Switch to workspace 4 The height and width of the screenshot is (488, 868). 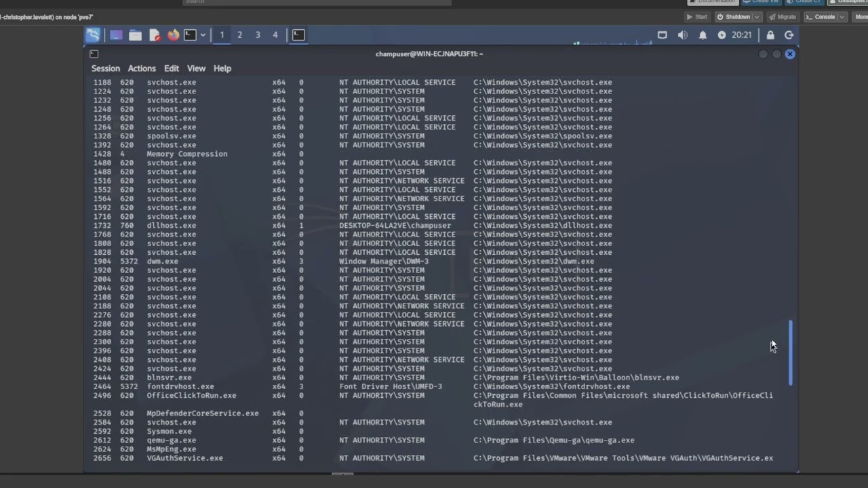(x=275, y=35)
